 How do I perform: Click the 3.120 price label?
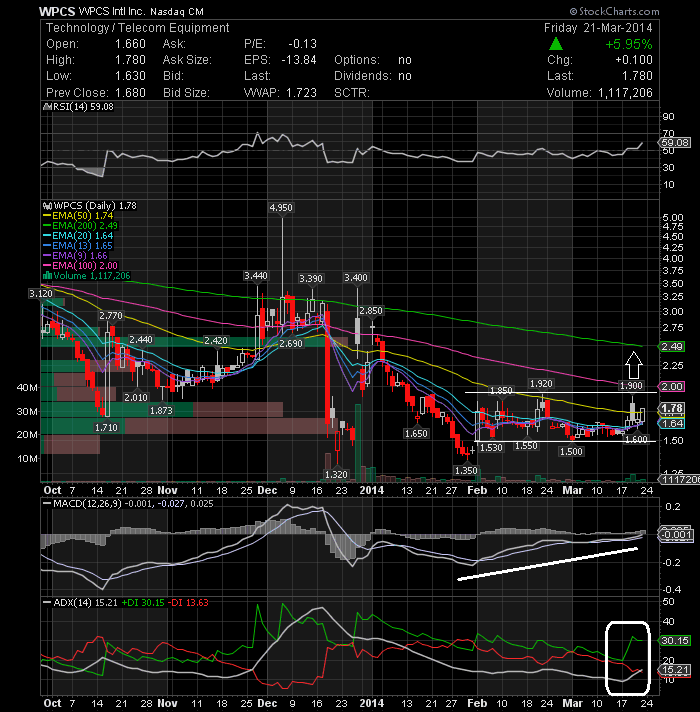tap(41, 294)
